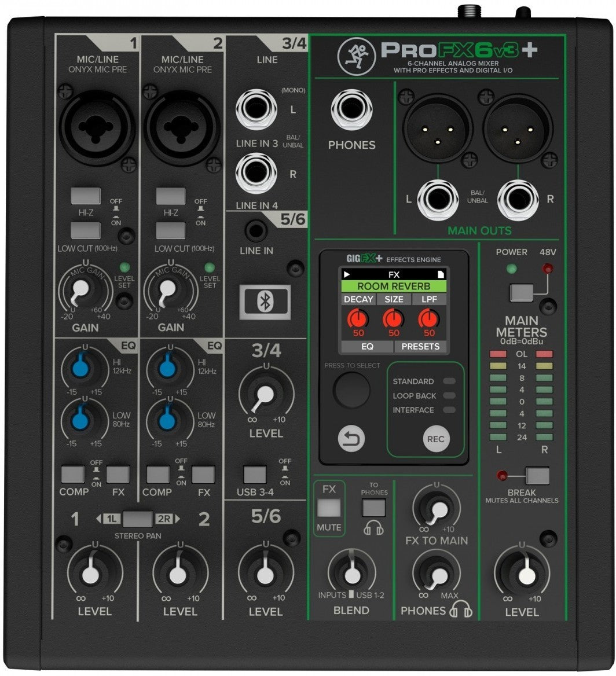Screen dimensions: 616x676
Task: Click the BREAK mute-all-channels button
Action: pyautogui.click(x=537, y=476)
